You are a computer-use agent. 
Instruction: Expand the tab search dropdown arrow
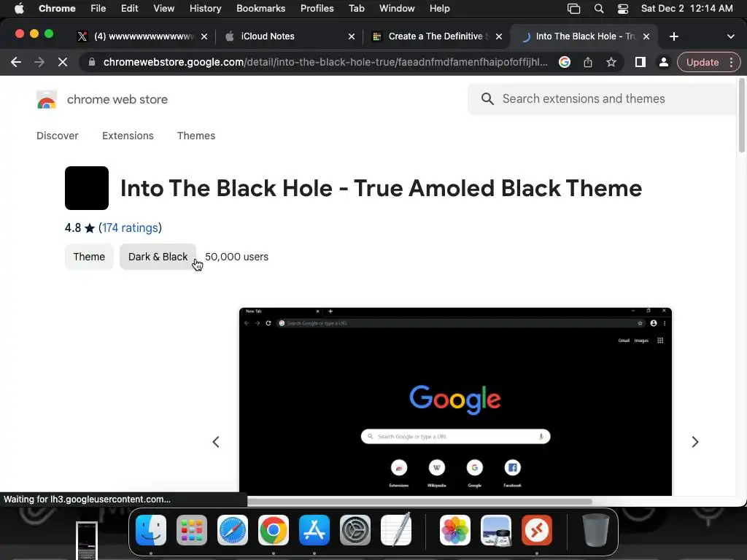coord(731,36)
